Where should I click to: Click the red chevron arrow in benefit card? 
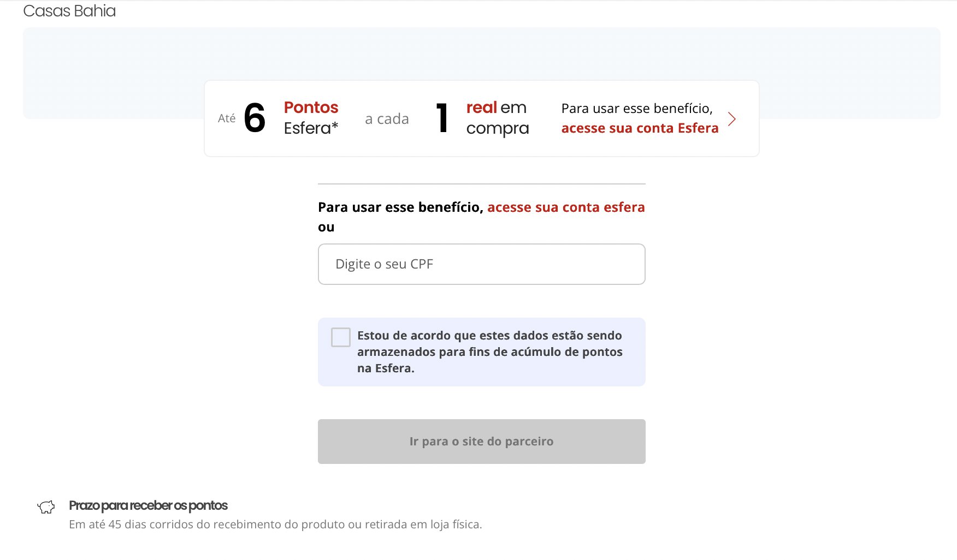(x=732, y=119)
